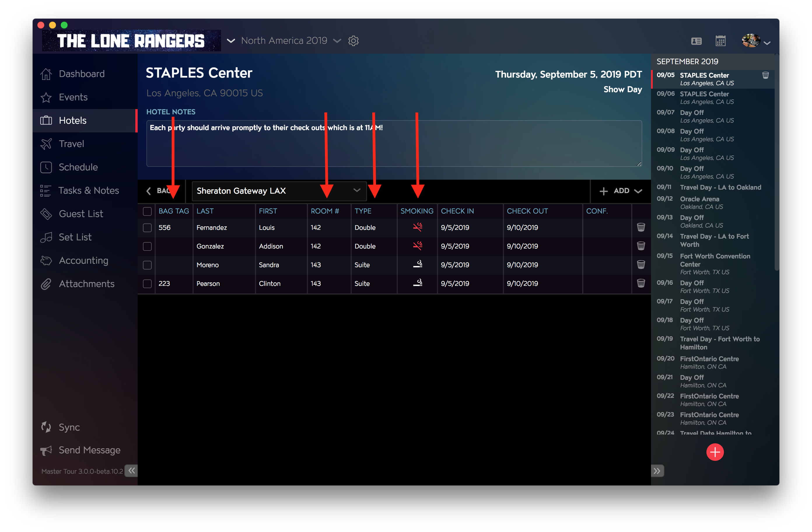Select 09/20 FirstOntario Centre in date list
Viewport: 812px width, 532px height.
712,363
